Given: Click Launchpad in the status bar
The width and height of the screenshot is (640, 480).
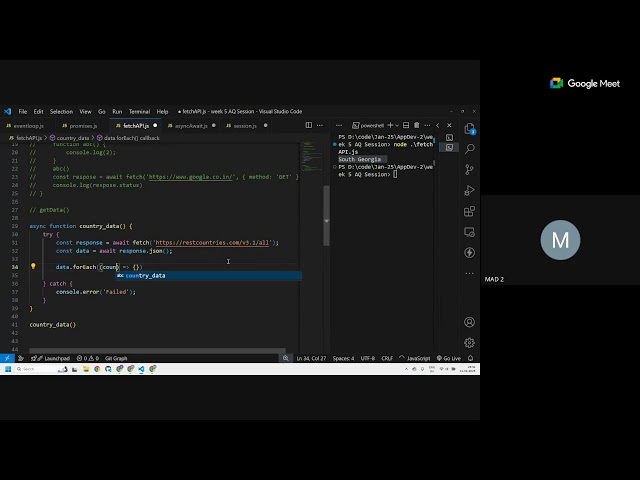Looking at the screenshot, I should point(56,358).
